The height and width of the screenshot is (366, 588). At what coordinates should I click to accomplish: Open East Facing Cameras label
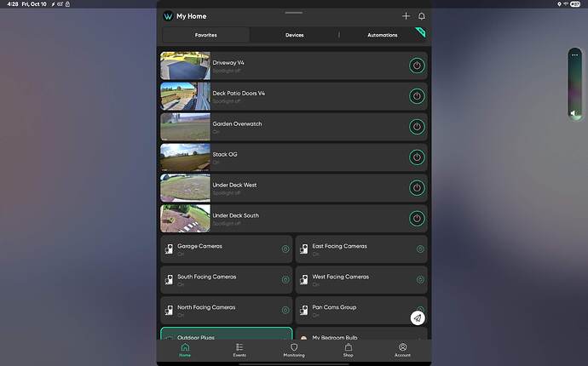[339, 246]
